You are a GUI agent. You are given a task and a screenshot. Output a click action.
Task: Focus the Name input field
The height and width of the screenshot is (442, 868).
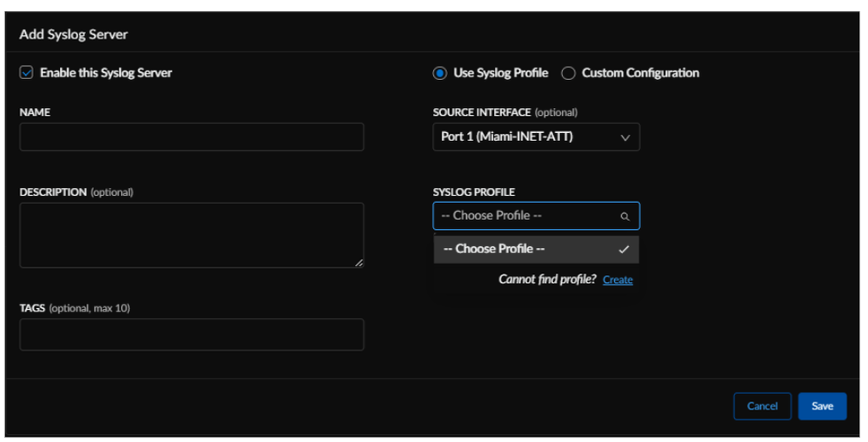(191, 137)
